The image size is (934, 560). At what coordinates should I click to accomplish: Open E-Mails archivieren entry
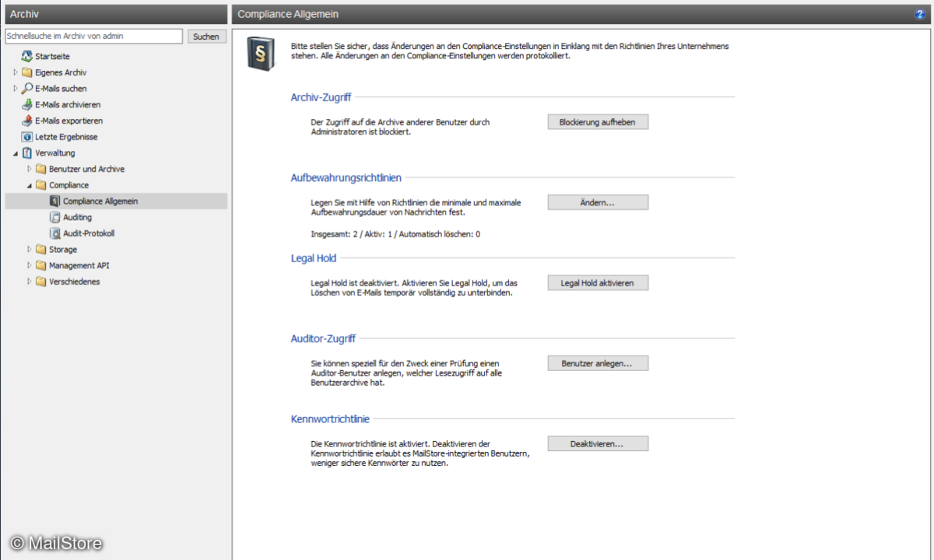click(x=68, y=105)
